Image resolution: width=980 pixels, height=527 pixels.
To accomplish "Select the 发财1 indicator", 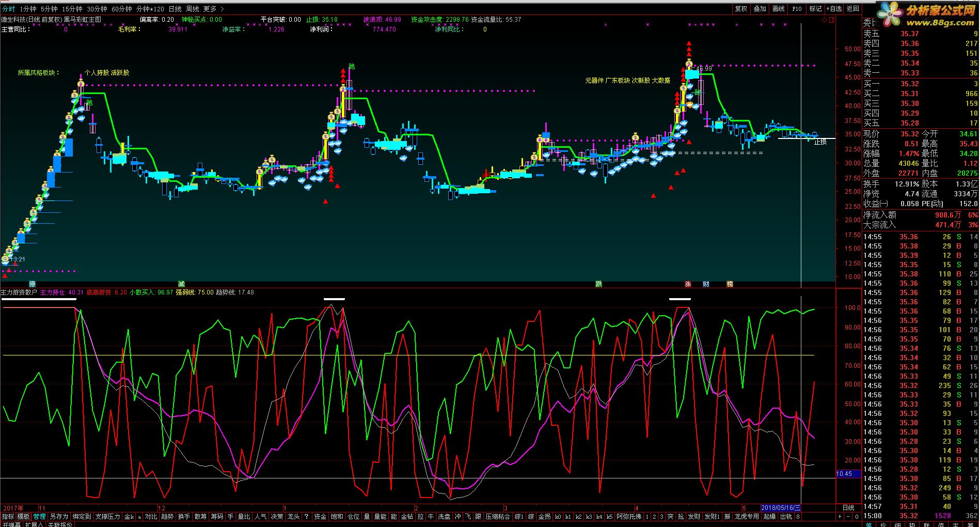I will (x=712, y=517).
